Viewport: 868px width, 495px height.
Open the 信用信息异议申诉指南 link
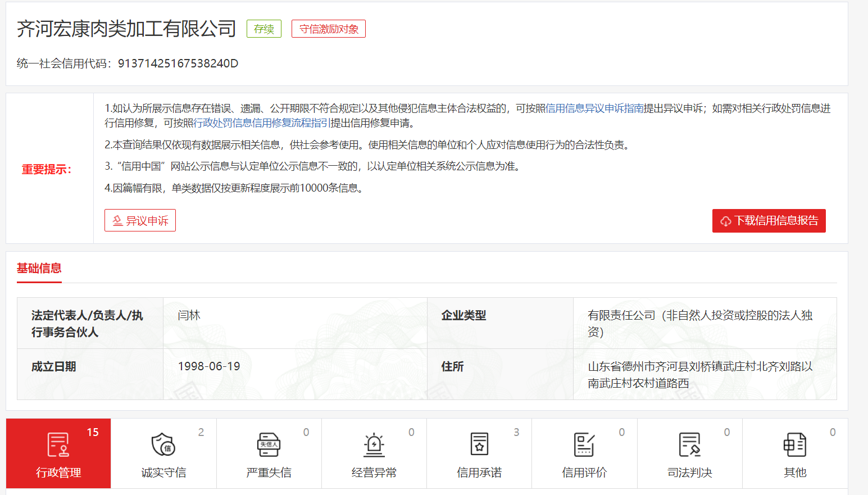tap(594, 108)
